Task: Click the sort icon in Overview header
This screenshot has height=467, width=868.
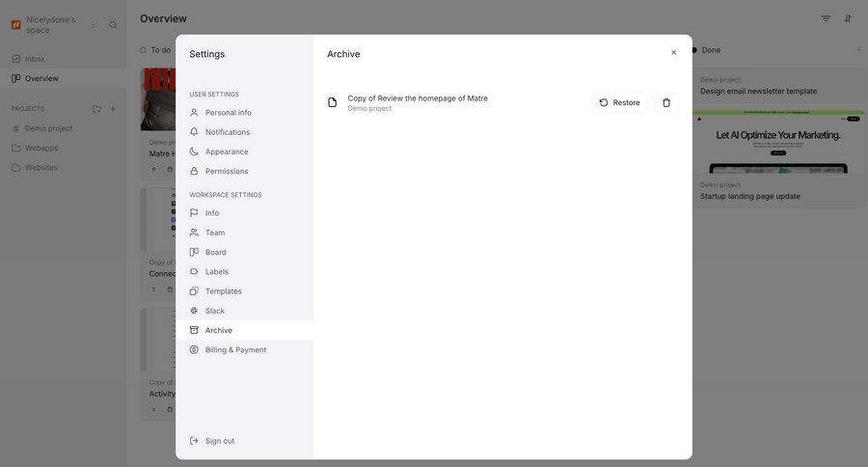Action: point(848,18)
